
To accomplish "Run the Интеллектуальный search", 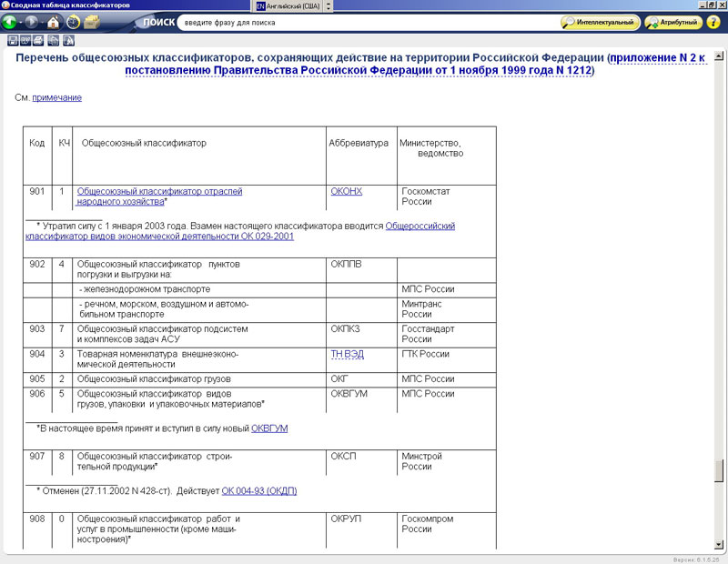I will [x=599, y=22].
